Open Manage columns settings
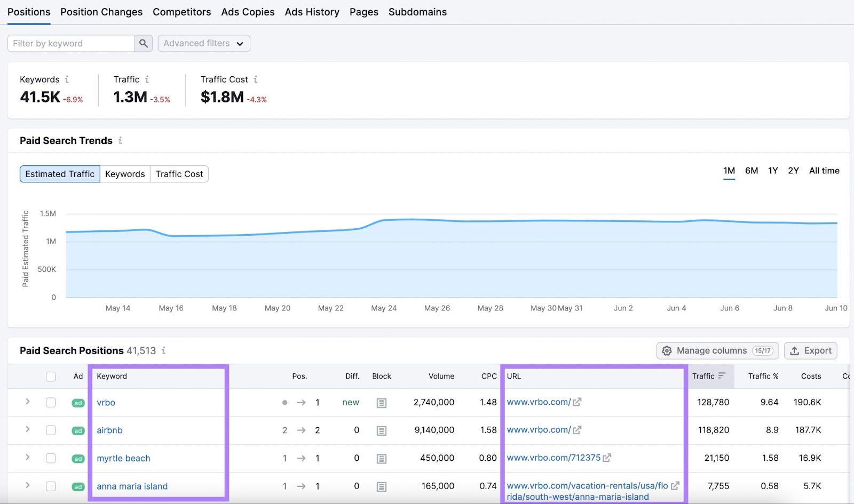854x504 pixels. coord(717,350)
